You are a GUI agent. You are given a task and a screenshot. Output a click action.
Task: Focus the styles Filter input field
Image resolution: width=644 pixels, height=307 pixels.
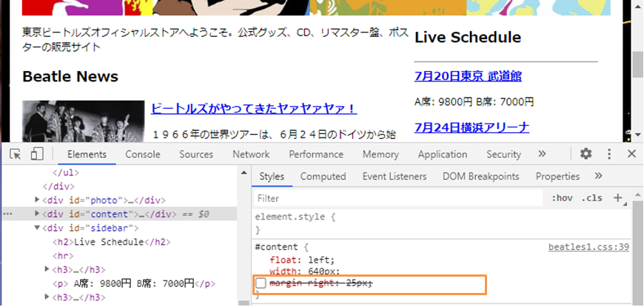[x=398, y=198]
